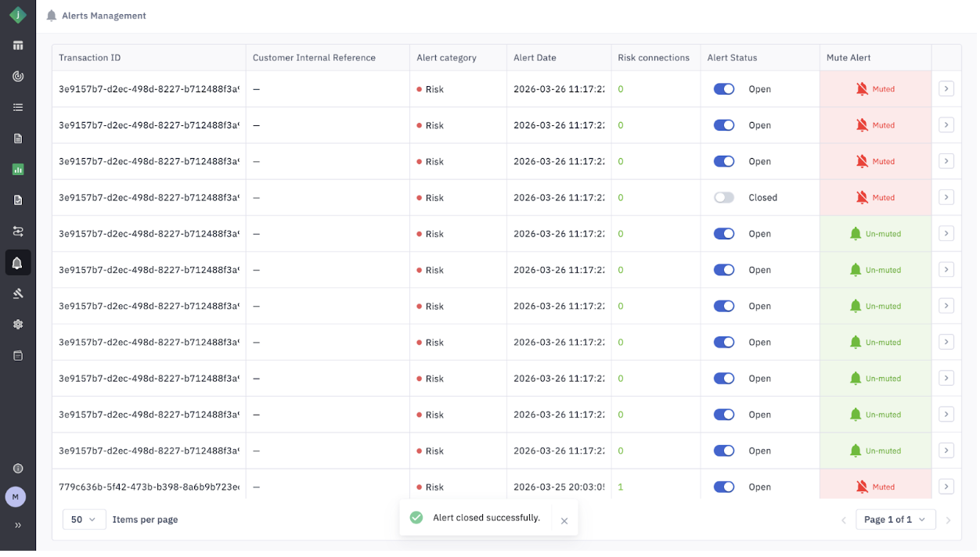Viewport: 980px width, 557px height.
Task: Open the bulleted list sidebar icon
Action: [17, 107]
